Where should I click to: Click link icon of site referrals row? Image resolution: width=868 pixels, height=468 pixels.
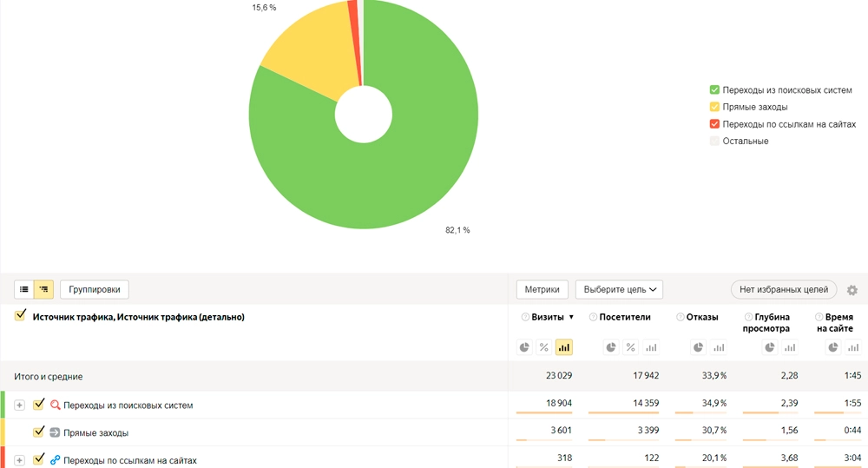point(55,459)
